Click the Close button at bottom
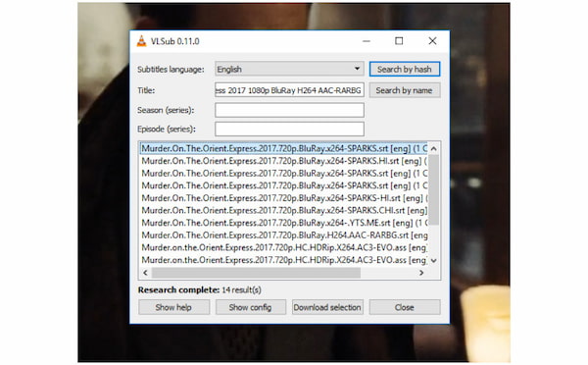Viewport: 588px width, 365px height. pos(405,307)
